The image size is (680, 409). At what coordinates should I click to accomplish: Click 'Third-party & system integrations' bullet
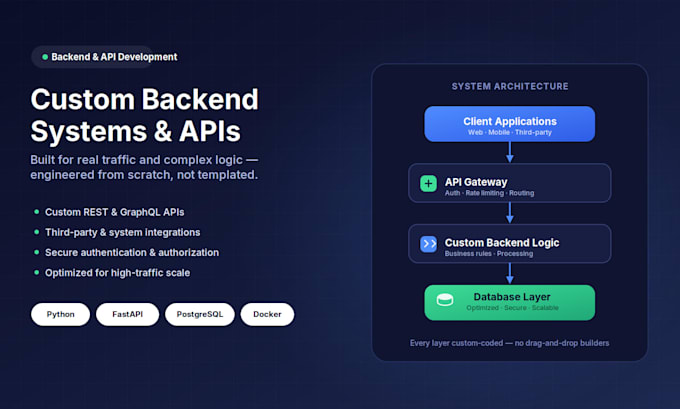(123, 232)
